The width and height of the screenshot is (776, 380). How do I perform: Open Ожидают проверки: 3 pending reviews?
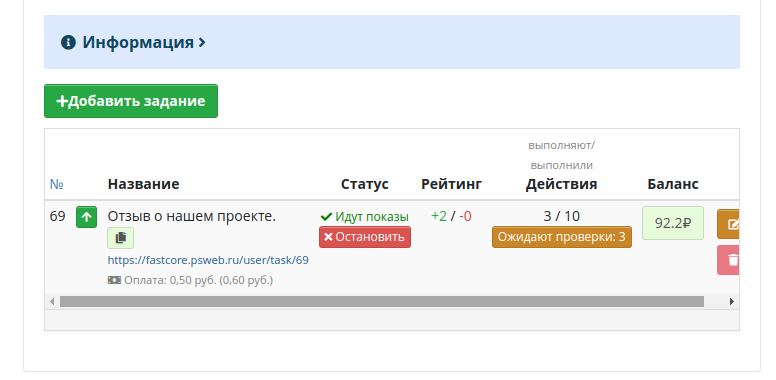pyautogui.click(x=562, y=237)
